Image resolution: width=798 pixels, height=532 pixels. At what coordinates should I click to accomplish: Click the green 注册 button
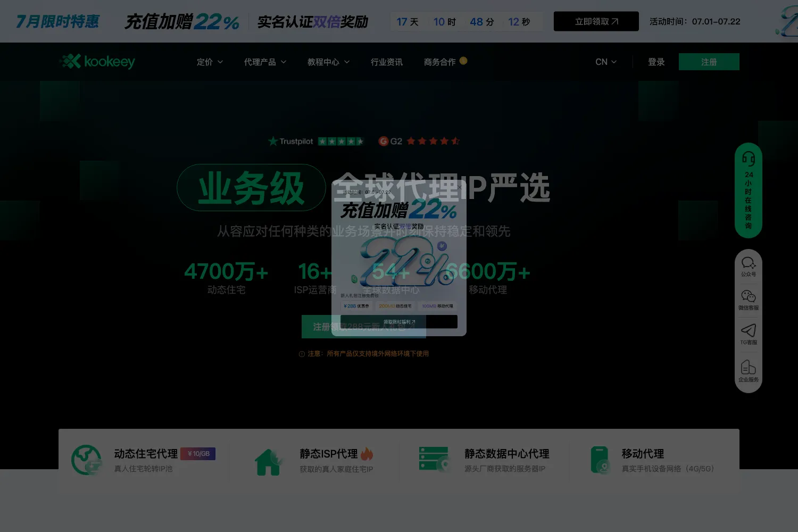click(709, 62)
